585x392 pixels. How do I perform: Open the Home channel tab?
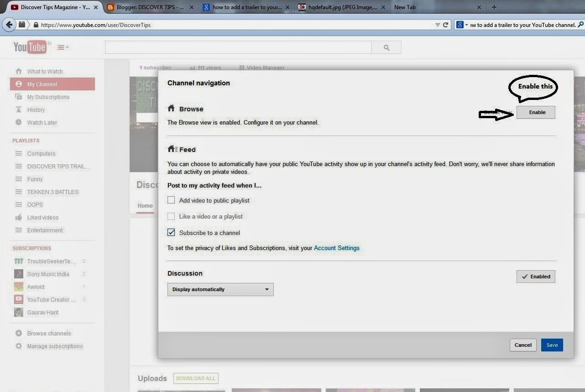(x=145, y=206)
